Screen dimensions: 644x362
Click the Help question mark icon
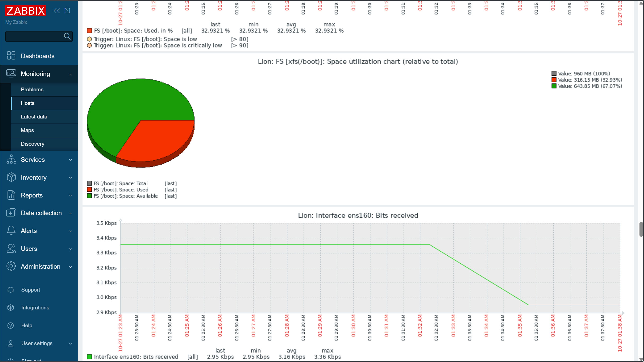(x=11, y=326)
